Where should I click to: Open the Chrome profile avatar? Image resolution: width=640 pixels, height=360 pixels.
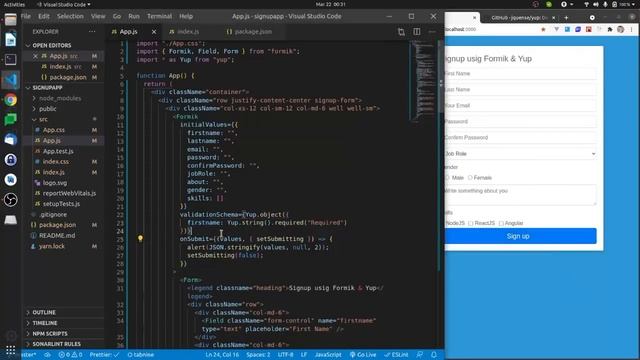coord(620,29)
